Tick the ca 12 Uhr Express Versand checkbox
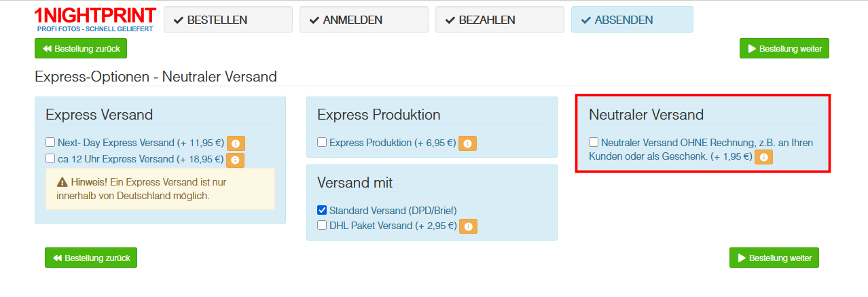 pos(50,159)
